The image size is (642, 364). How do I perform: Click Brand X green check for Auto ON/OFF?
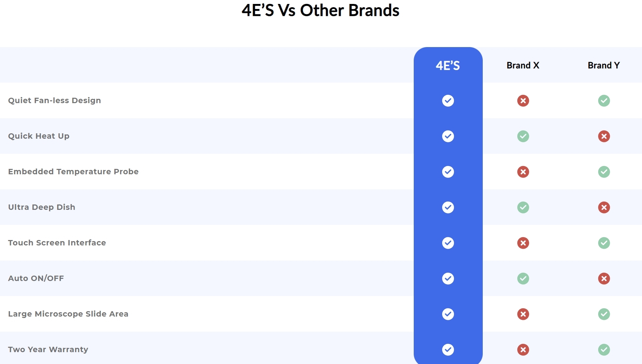(x=523, y=278)
